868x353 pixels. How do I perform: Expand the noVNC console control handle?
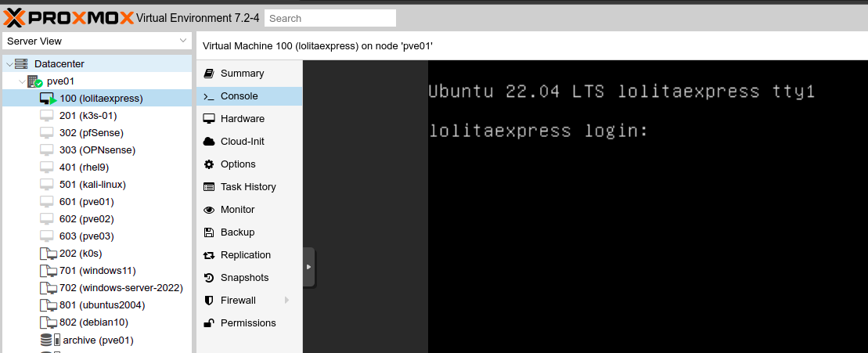pos(309,267)
